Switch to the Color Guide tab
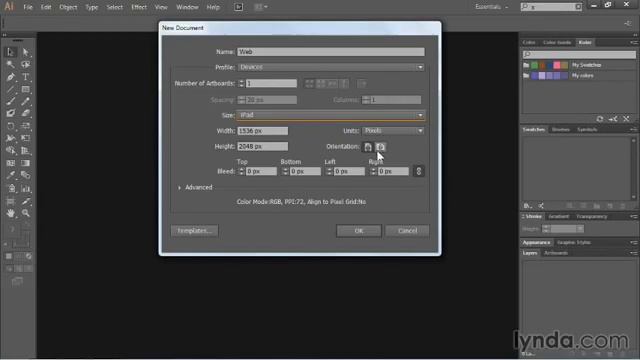 (557, 42)
